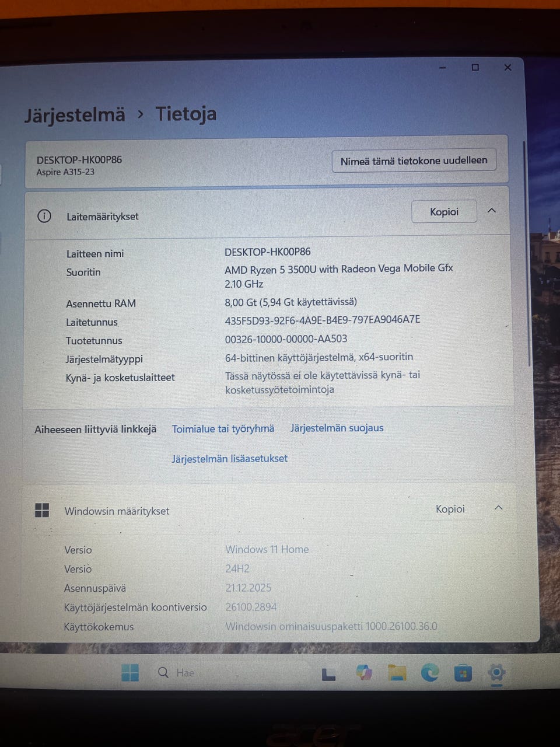Click the Asennuspäivä label
The width and height of the screenshot is (560, 747).
pyautogui.click(x=95, y=588)
